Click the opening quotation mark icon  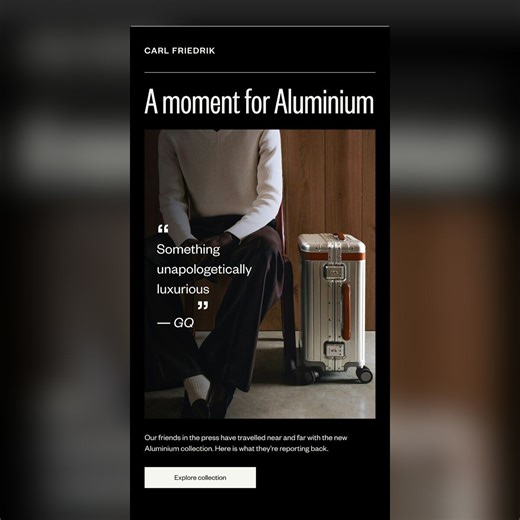pos(163,229)
